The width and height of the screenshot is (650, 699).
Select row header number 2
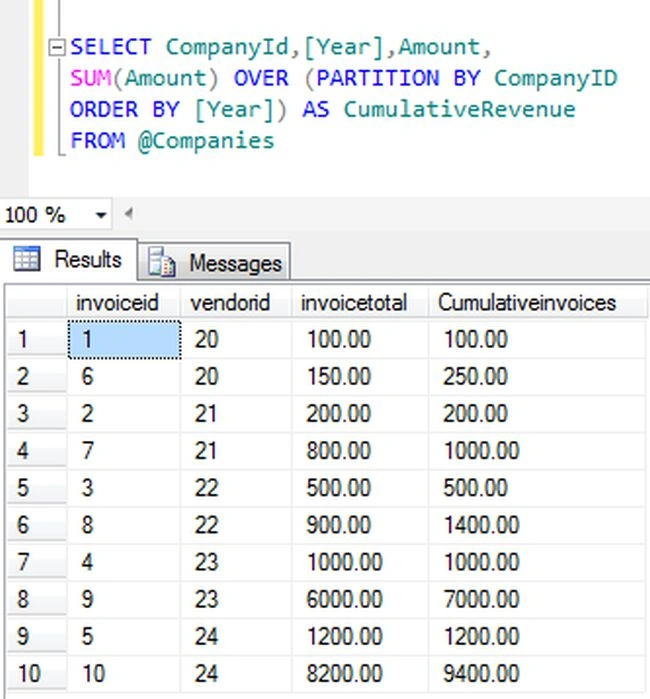click(37, 377)
